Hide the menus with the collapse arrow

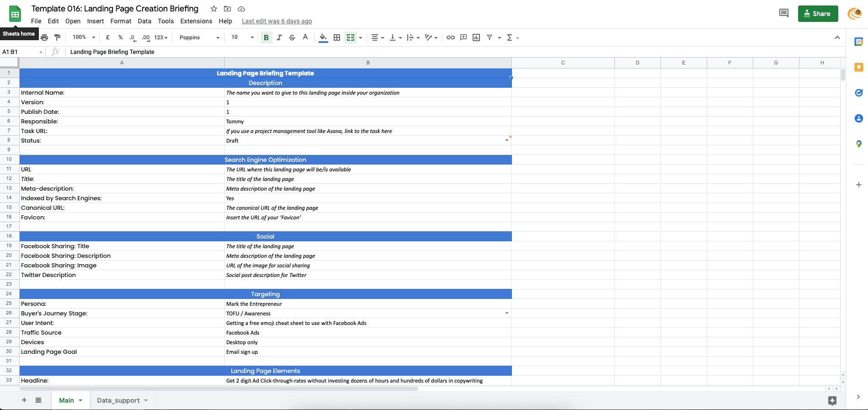[837, 37]
